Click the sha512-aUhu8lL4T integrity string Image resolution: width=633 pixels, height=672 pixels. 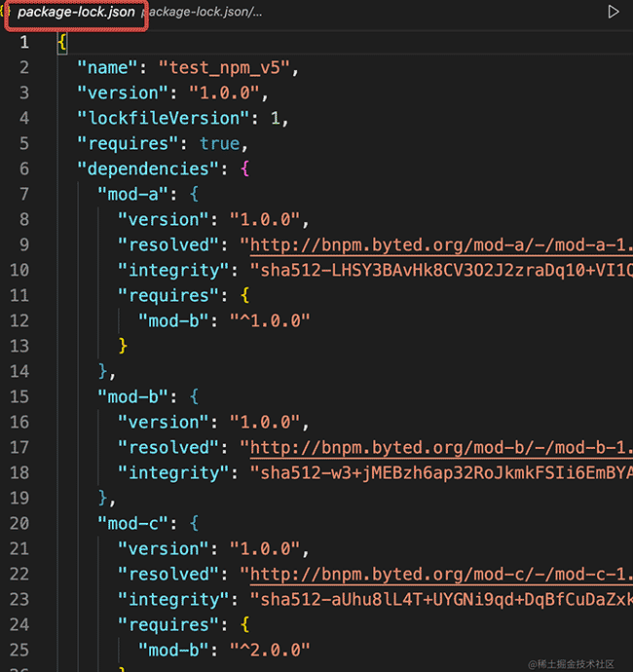441,600
